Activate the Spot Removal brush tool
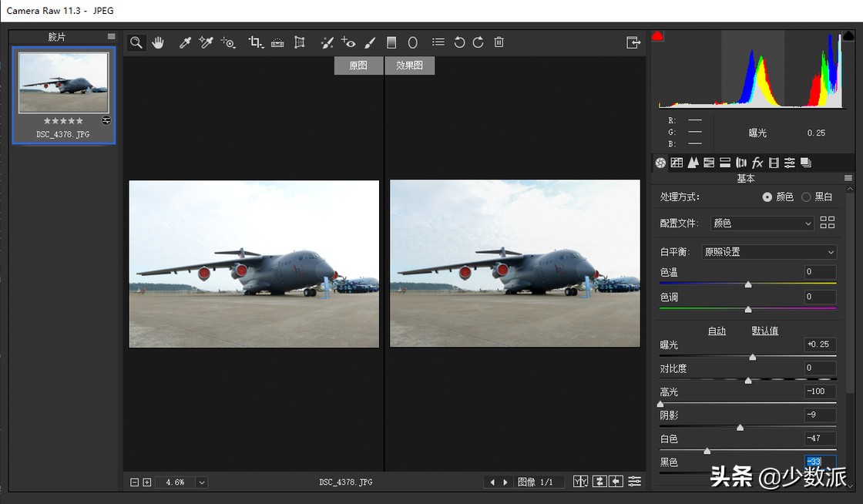This screenshot has width=863, height=504. click(x=327, y=43)
